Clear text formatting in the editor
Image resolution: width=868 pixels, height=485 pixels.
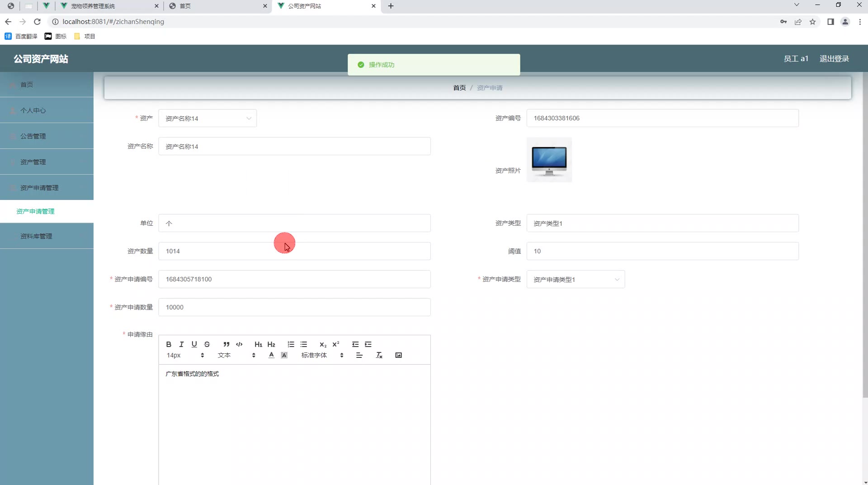click(379, 355)
